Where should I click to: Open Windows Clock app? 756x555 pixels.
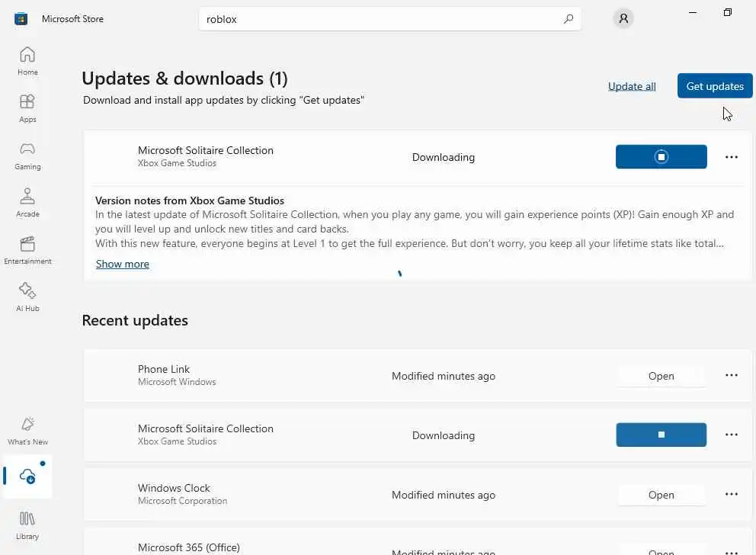tap(661, 495)
